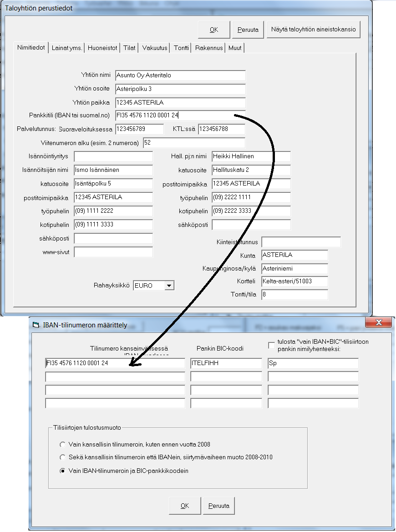Click the IBAN dialog title bar icon
Viewport: 396px width, 532px height.
pyautogui.click(x=36, y=325)
